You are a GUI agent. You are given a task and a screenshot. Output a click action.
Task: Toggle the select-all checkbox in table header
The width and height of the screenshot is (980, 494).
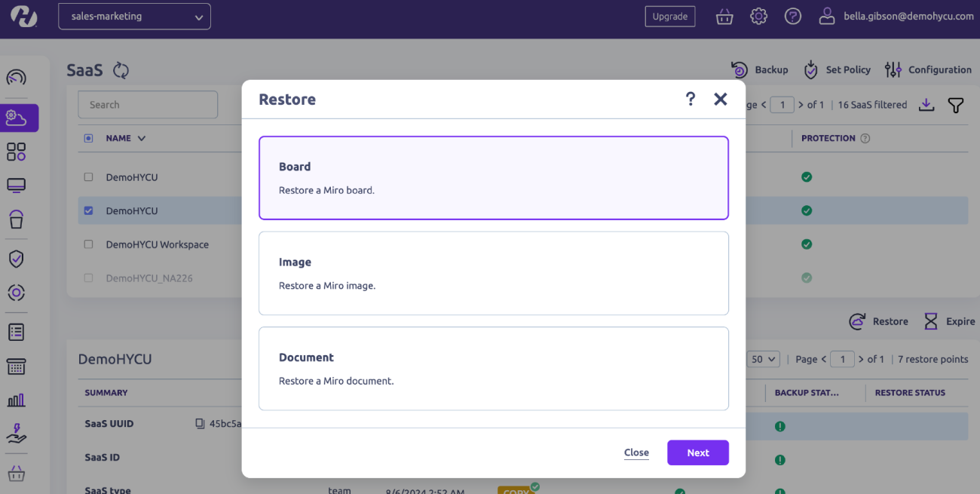tap(88, 138)
